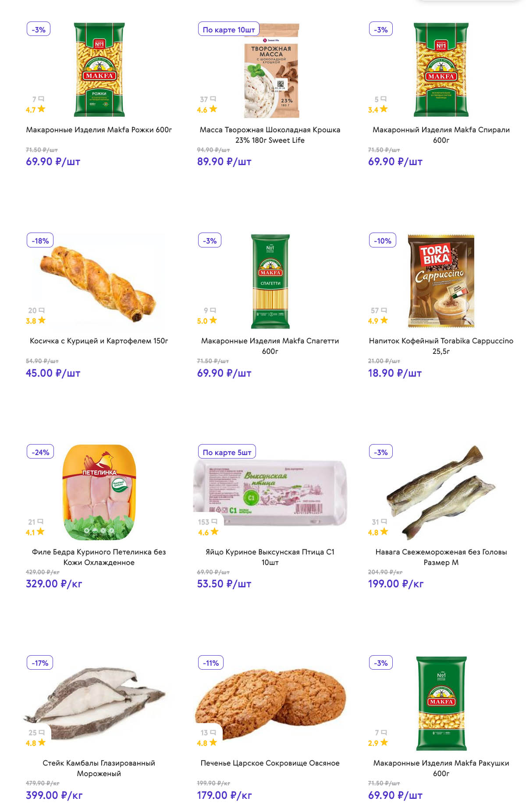Click the rating star on Навага Свежемороженая

click(384, 532)
